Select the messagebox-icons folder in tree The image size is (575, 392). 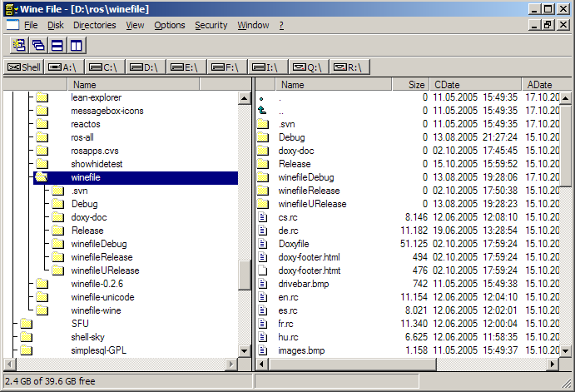(x=107, y=111)
